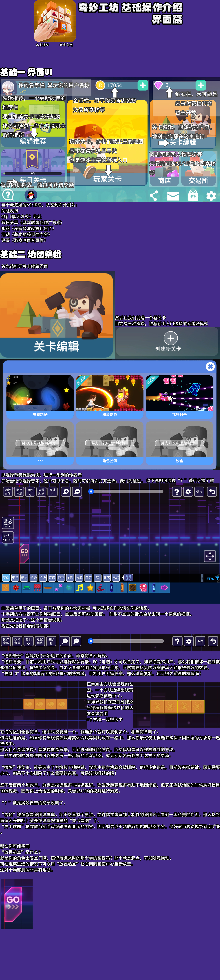Tap the green plus button beside gold 17054
Viewport: 220px width, 980px height.
143,85
